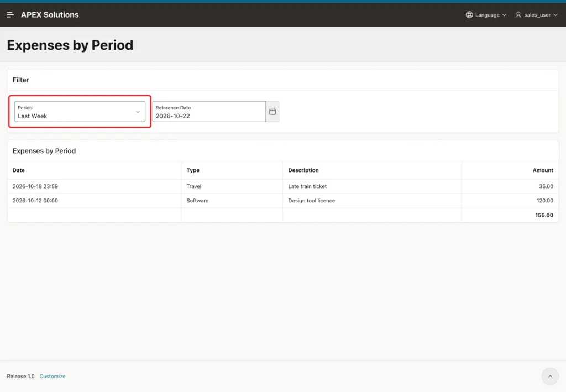Expand the Period dropdown chevron
Image resolution: width=566 pixels, height=392 pixels.
(138, 112)
